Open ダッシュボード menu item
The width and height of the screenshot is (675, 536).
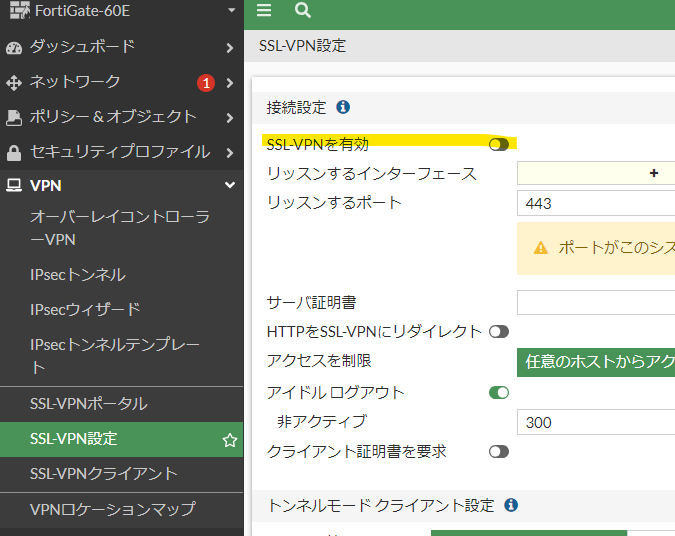click(82, 46)
